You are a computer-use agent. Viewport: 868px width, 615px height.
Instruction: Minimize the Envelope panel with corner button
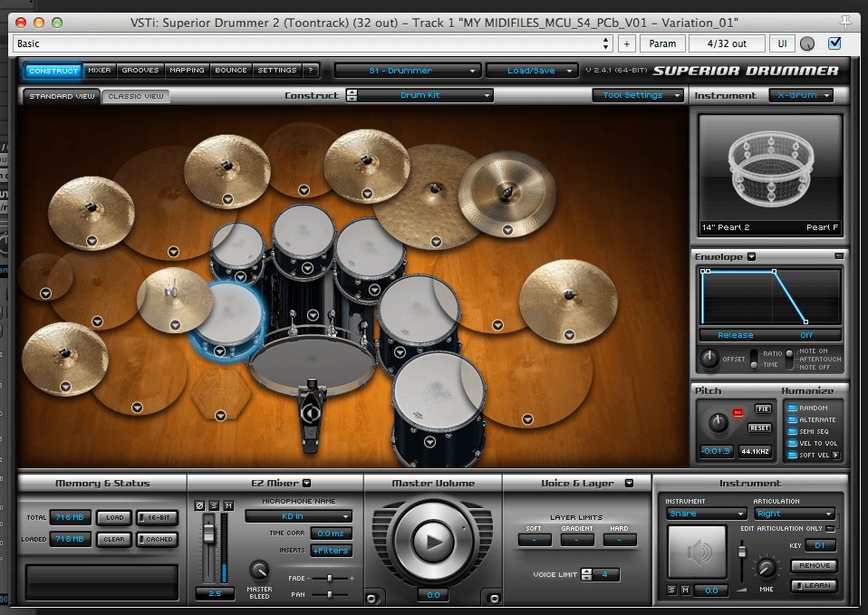(x=839, y=256)
